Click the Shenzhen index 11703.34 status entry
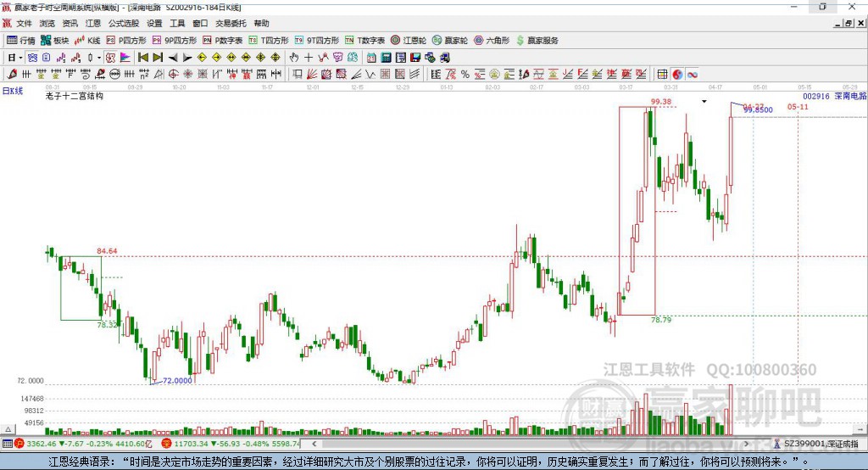The height and width of the screenshot is (470, 868). tap(231, 444)
